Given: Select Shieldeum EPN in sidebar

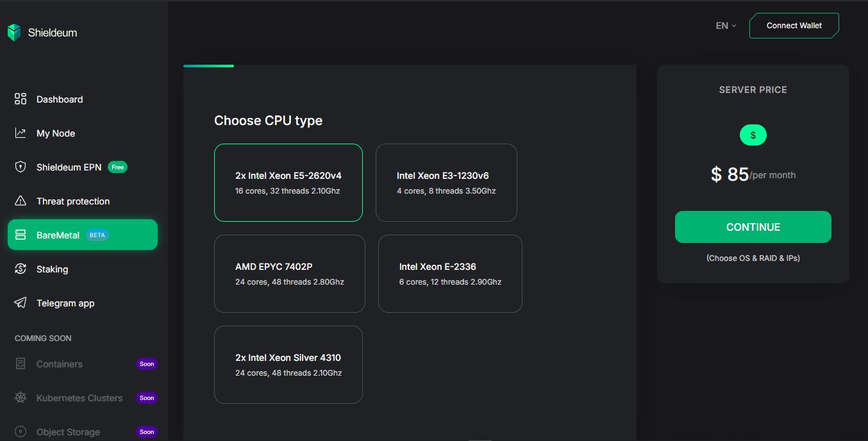Looking at the screenshot, I should [83, 167].
